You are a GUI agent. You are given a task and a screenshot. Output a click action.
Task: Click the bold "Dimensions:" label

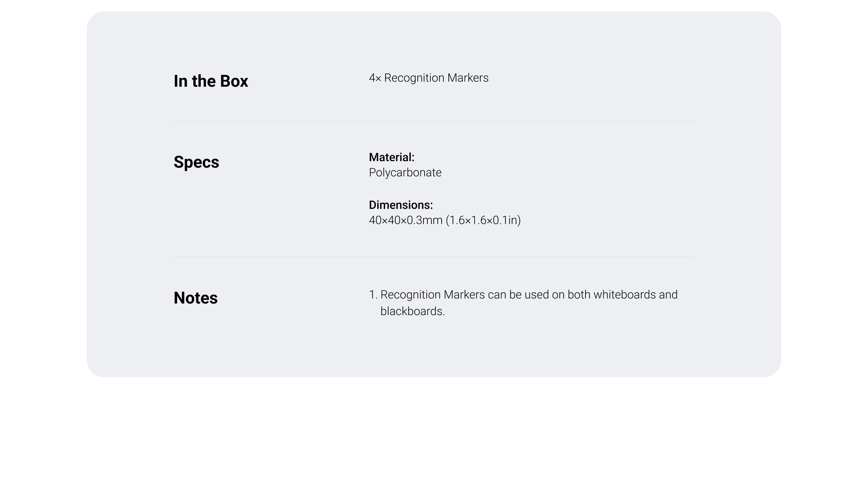(401, 205)
